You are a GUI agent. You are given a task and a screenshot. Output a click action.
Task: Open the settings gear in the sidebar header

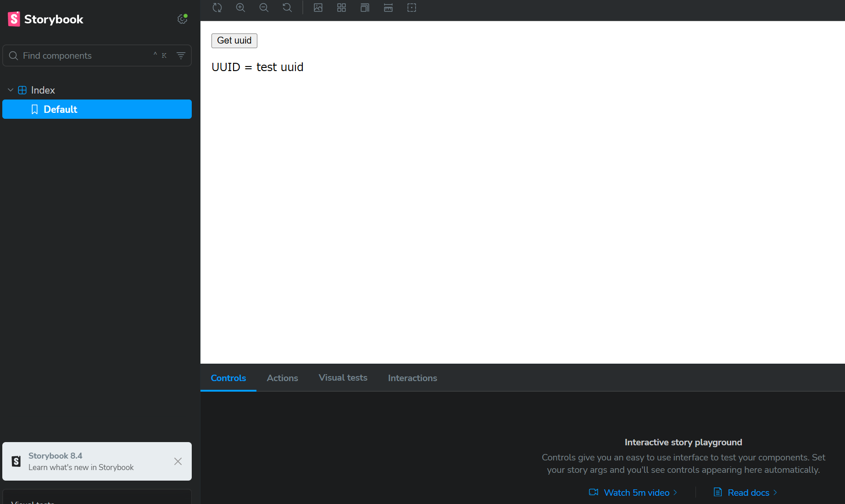click(x=182, y=19)
